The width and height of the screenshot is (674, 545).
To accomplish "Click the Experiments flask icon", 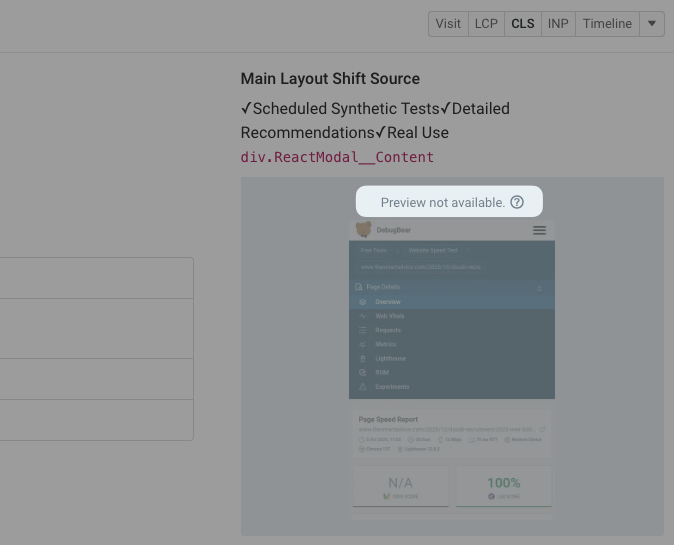I will coord(363,386).
